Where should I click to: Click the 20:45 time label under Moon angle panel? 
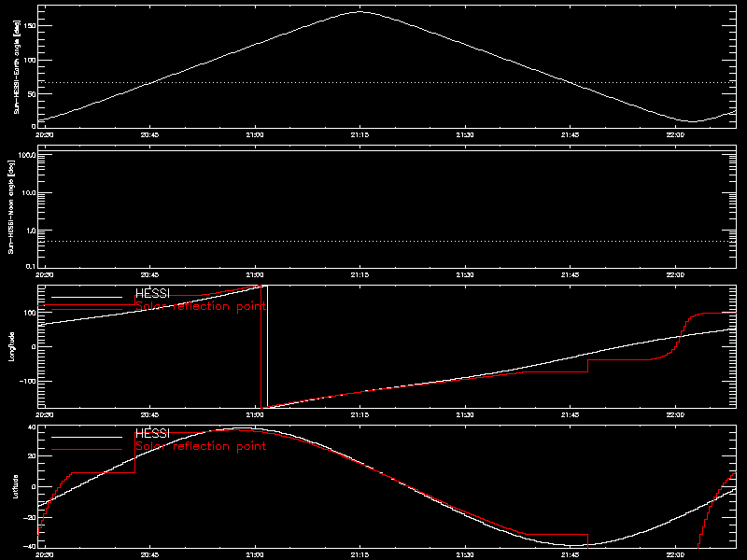(149, 274)
